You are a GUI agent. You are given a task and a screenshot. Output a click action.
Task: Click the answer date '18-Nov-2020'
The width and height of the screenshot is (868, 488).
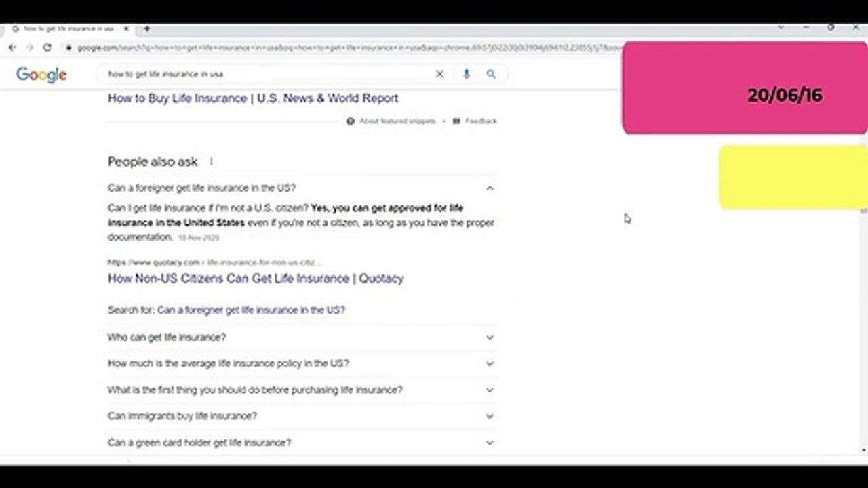click(x=198, y=238)
